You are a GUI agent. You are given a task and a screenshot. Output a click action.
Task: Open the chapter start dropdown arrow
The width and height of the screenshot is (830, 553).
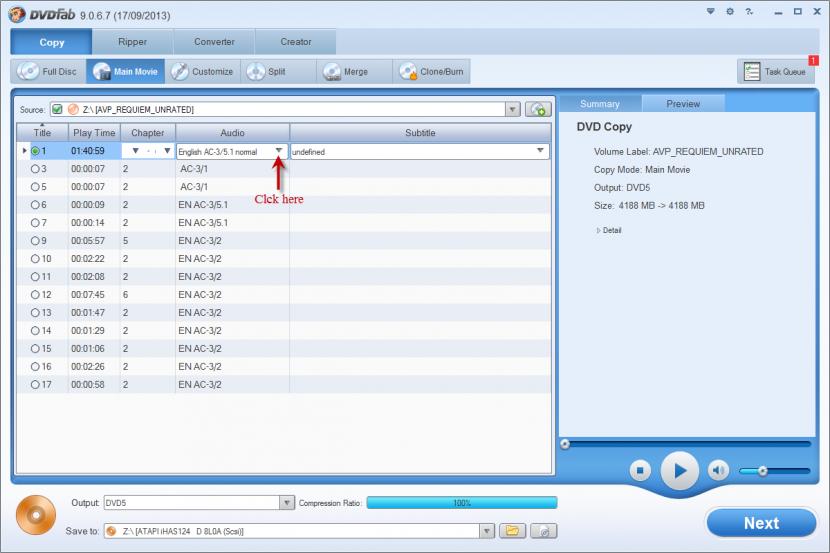(136, 151)
